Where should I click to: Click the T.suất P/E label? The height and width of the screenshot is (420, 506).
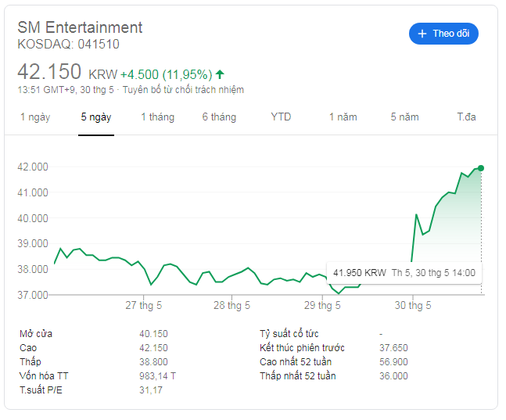pyautogui.click(x=41, y=390)
